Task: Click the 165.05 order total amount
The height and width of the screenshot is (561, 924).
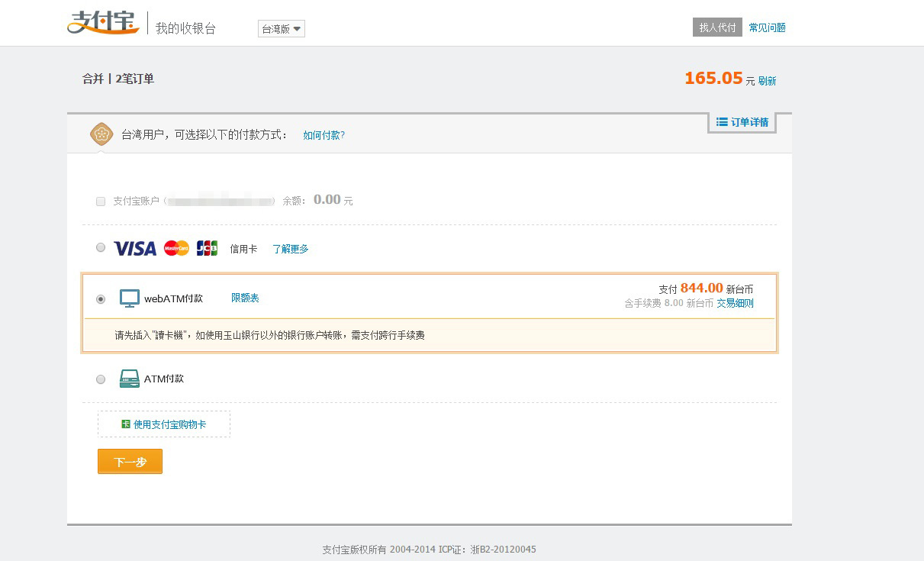Action: 713,78
